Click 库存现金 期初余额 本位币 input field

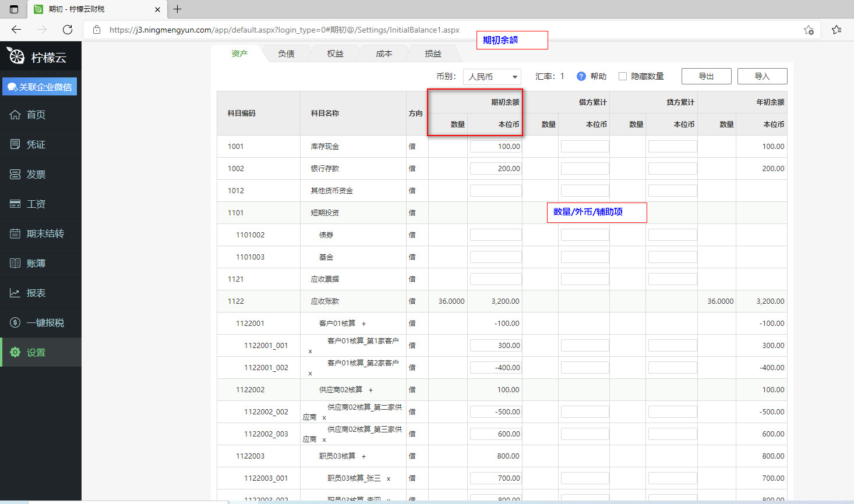496,147
